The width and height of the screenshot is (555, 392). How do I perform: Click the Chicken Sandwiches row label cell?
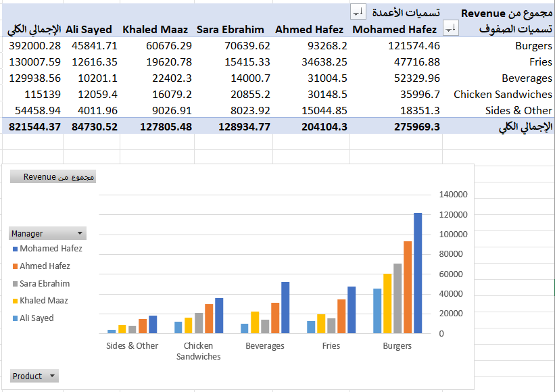(502, 95)
